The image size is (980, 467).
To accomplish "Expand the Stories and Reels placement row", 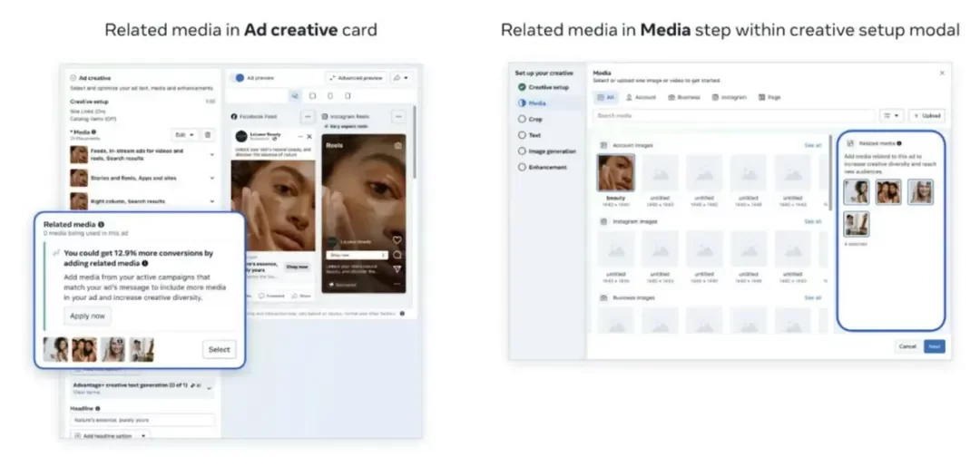I will (211, 178).
